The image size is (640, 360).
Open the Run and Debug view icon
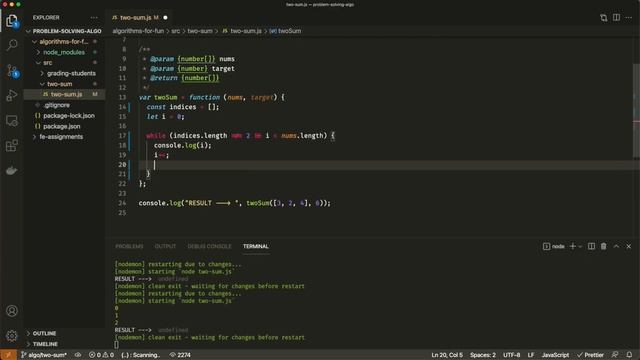pos(11,96)
